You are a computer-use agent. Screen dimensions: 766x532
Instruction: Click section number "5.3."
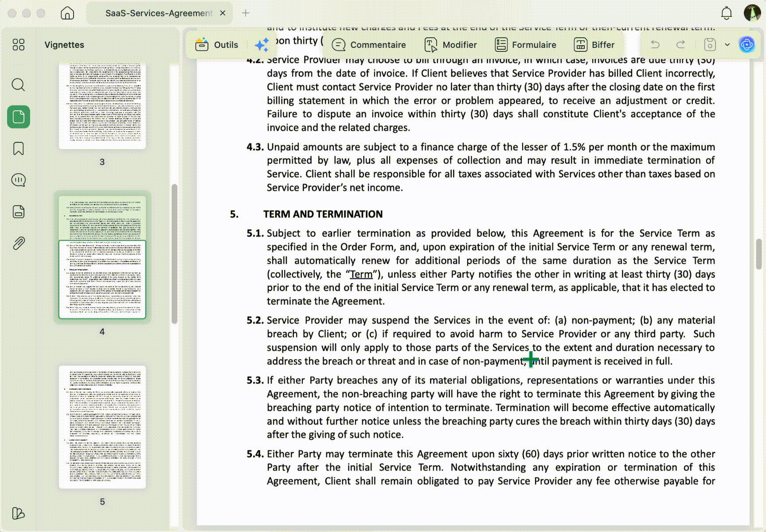[255, 380]
